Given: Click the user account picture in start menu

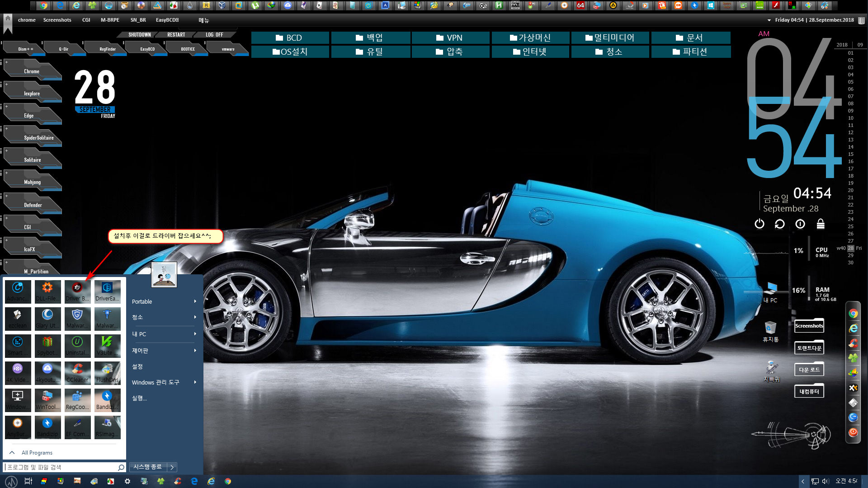Looking at the screenshot, I should pyautogui.click(x=164, y=274).
